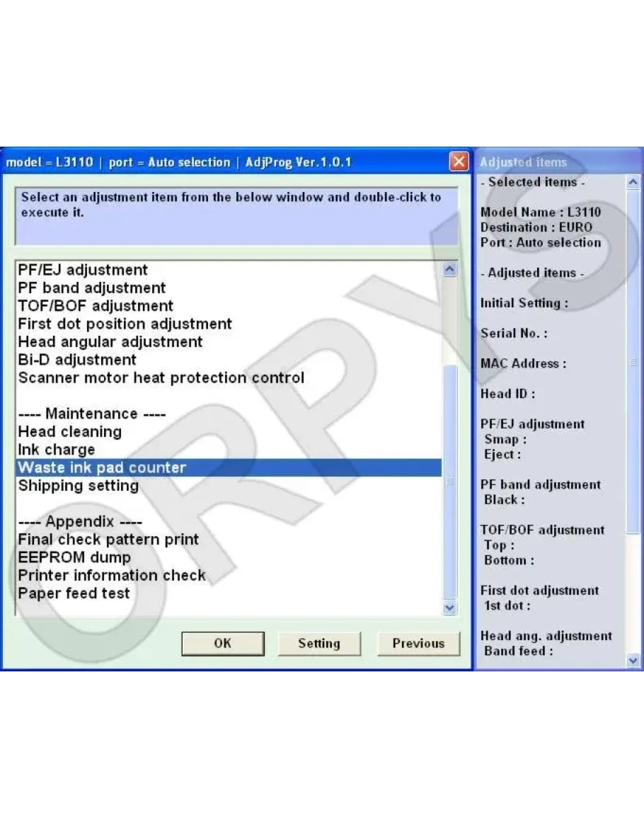
Task: Pick EEPROM dump from Appendix
Action: pyautogui.click(x=74, y=557)
